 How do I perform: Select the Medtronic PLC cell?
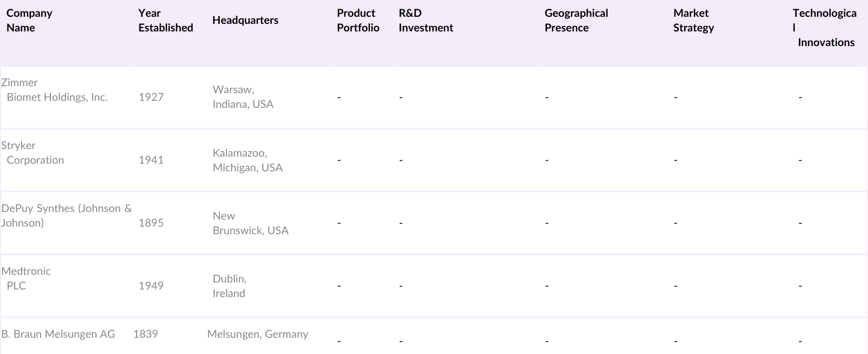pyautogui.click(x=26, y=279)
